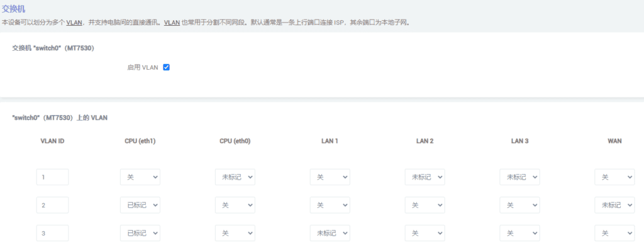Click the LAN 3 column header
The width and height of the screenshot is (644, 250).
(519, 141)
